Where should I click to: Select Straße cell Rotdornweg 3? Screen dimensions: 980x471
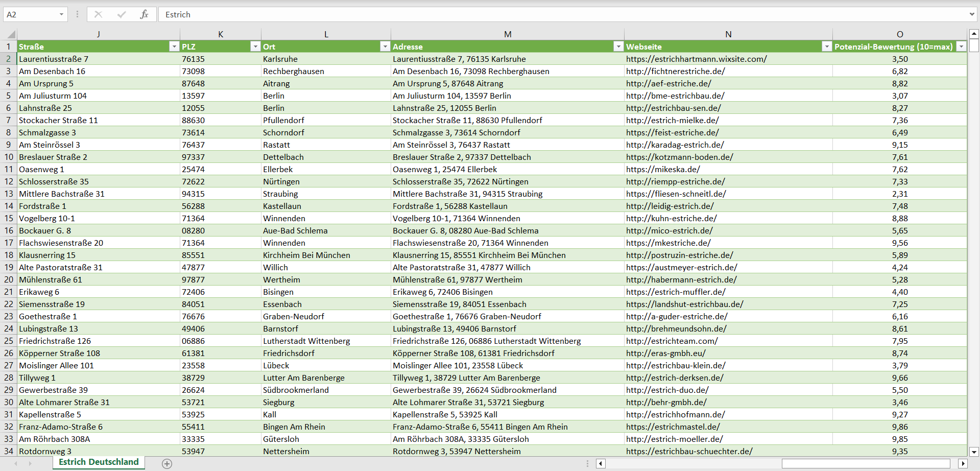click(99, 451)
